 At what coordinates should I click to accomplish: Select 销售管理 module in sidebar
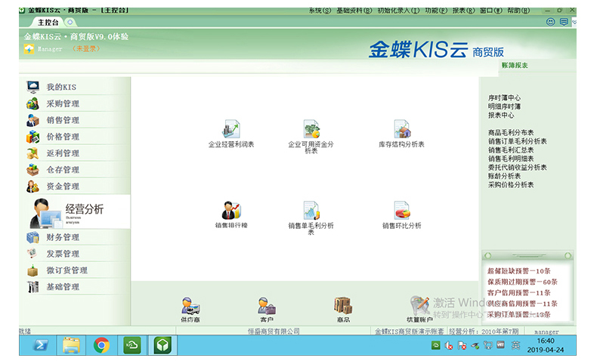tap(75, 120)
